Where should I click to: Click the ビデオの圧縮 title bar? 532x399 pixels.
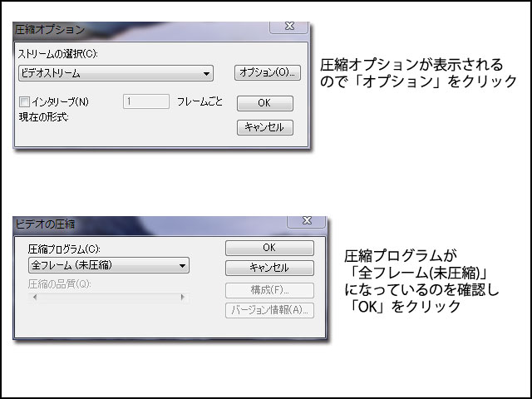click(150, 224)
